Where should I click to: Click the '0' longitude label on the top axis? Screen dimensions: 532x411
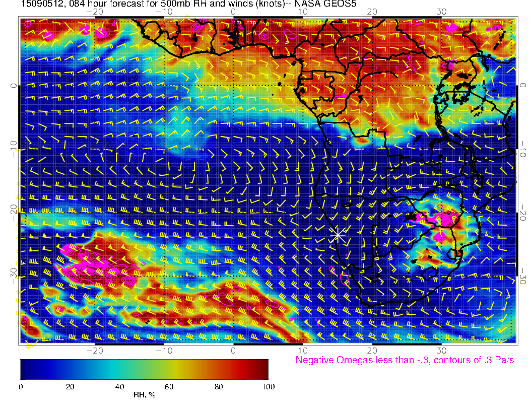(233, 12)
